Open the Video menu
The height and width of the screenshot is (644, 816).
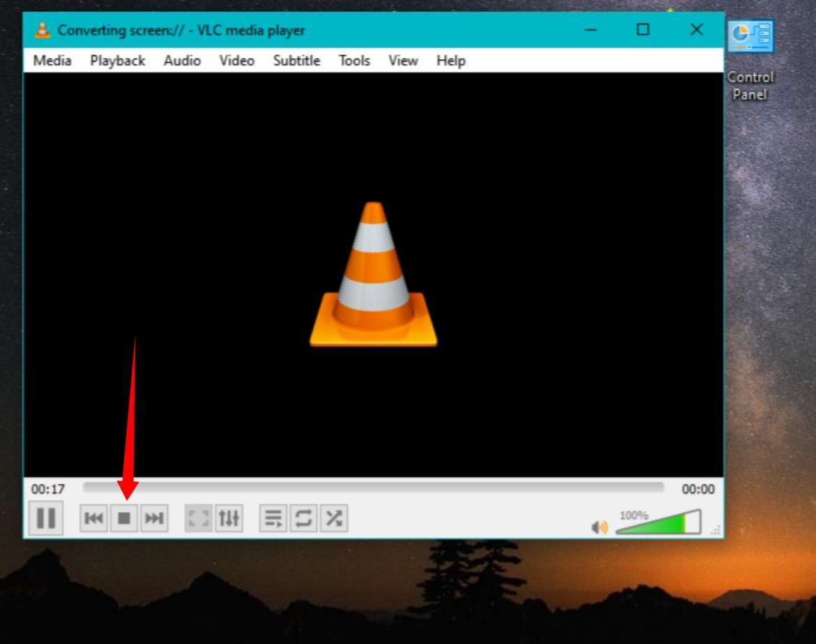[x=237, y=61]
